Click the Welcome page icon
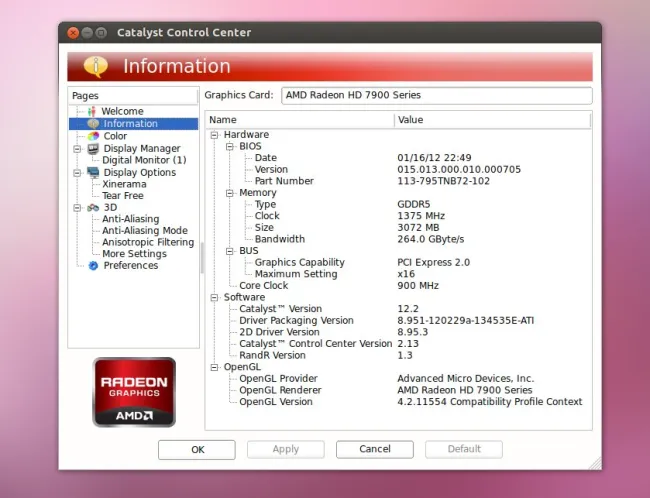 (93, 111)
